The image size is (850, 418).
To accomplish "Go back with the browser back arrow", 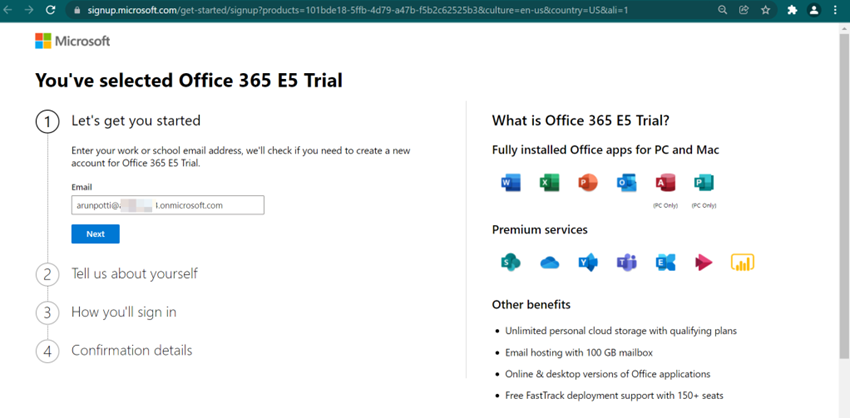I will click(x=8, y=10).
